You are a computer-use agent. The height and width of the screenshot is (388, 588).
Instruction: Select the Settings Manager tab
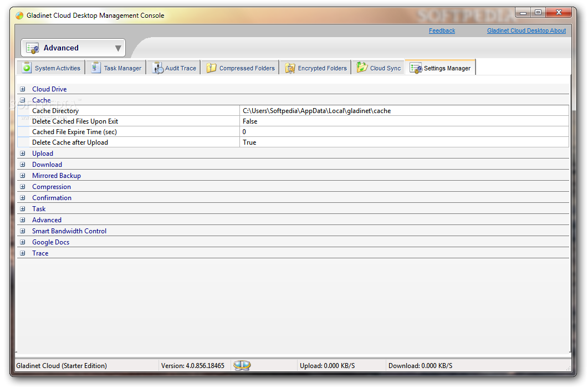tap(441, 67)
